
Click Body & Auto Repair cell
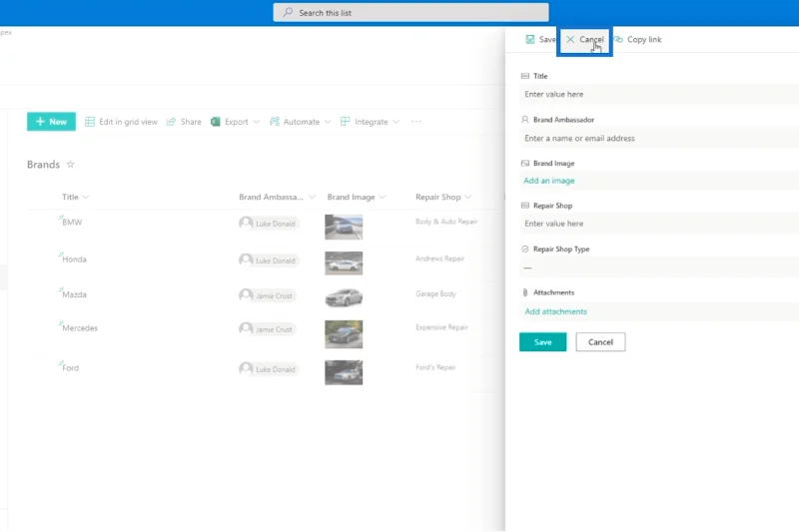pyautogui.click(x=446, y=222)
